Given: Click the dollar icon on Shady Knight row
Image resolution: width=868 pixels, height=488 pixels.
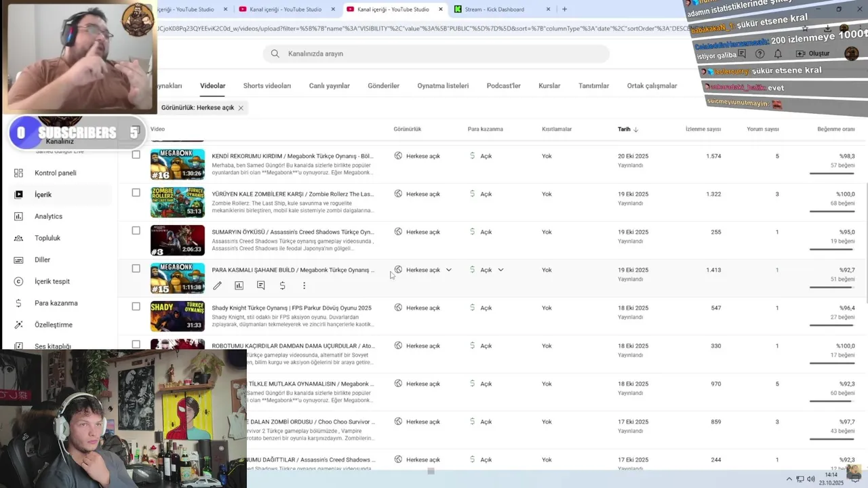Looking at the screenshot, I should (473, 308).
